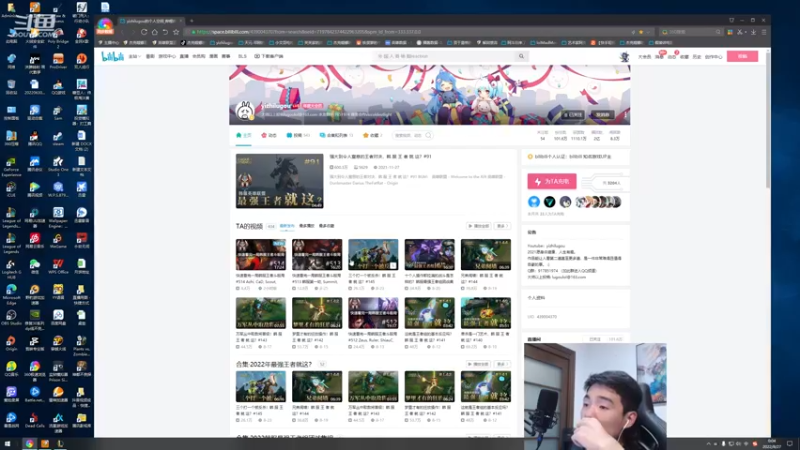Select the 最多播放 sort option
Image resolution: width=800 pixels, height=450 pixels.
pos(307,226)
